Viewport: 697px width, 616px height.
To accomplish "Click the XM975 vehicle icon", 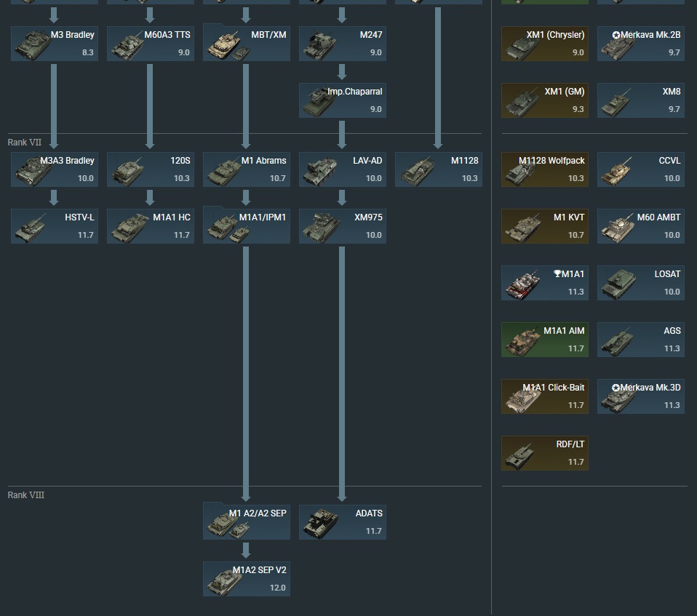I will (x=320, y=228).
